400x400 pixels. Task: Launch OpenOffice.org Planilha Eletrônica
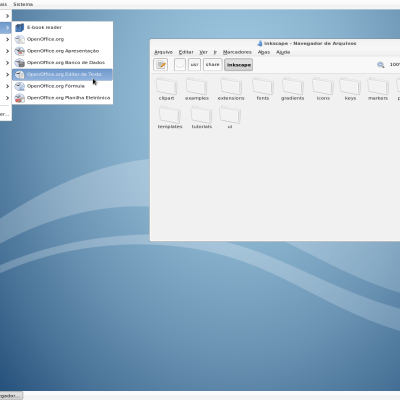tap(62, 98)
